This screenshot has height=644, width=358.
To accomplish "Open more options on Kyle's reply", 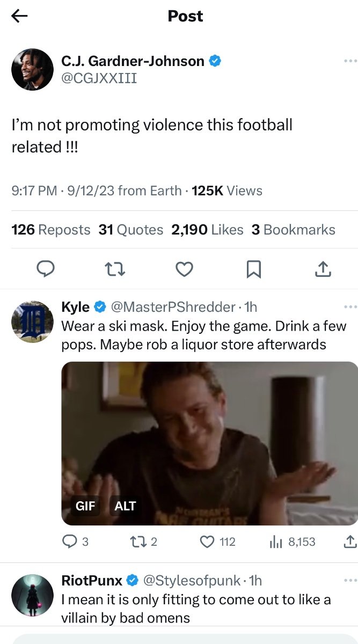I will click(x=350, y=307).
